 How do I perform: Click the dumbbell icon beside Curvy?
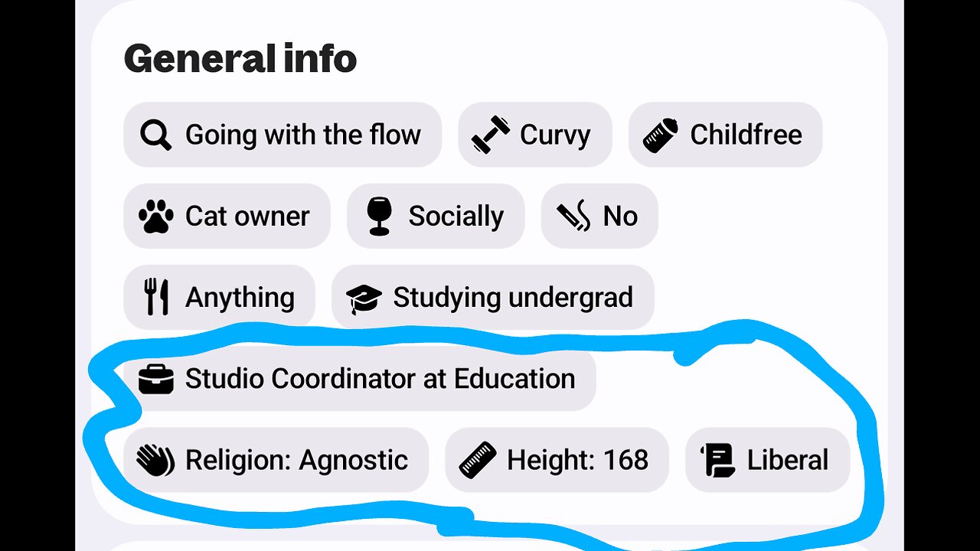pos(491,135)
